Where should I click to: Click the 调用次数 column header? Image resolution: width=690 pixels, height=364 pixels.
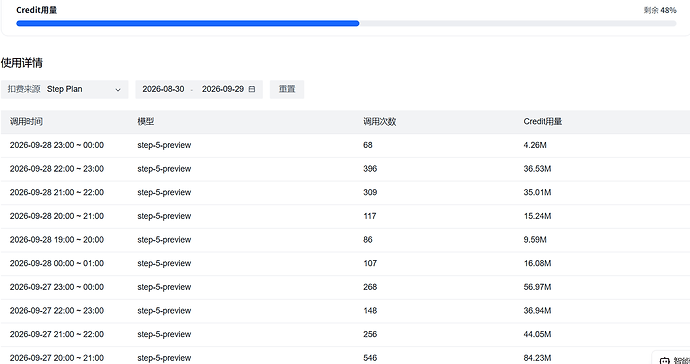coord(379,122)
